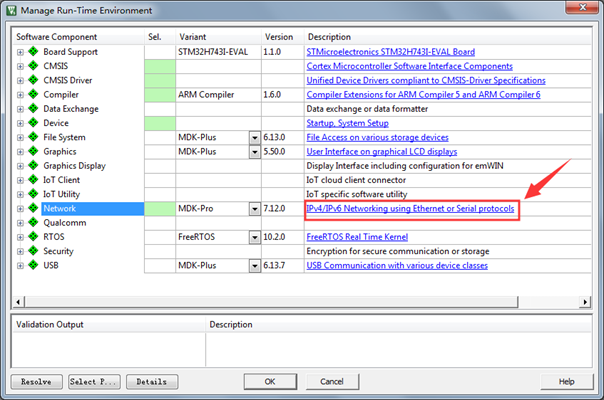Click the horizontal scrollbar left arrow

(18, 302)
